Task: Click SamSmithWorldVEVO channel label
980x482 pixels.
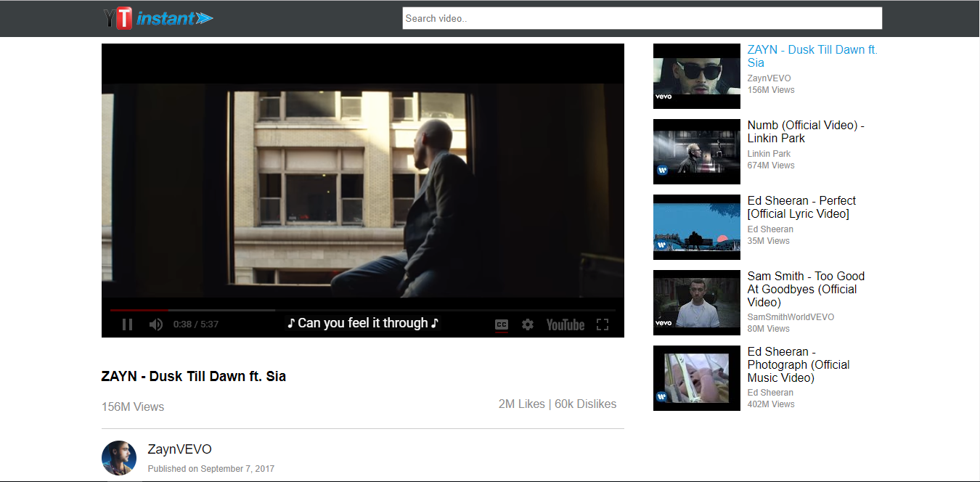Action: (791, 317)
